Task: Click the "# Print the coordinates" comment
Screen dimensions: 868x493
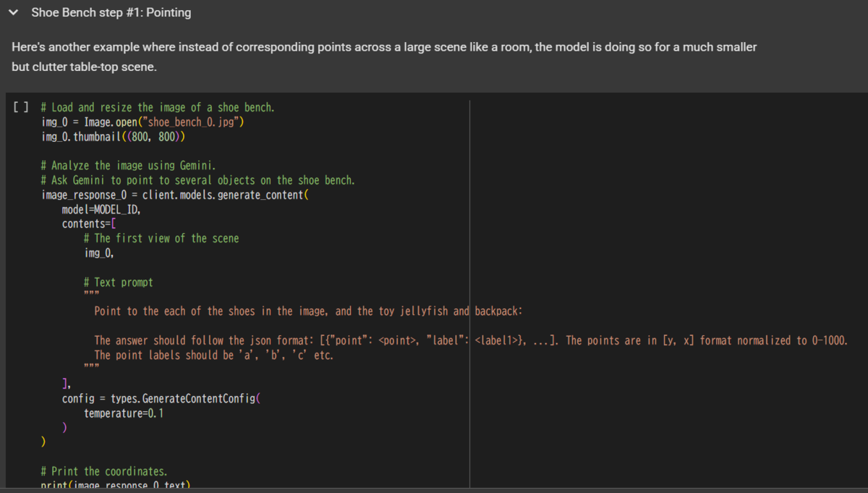Action: pyautogui.click(x=104, y=471)
